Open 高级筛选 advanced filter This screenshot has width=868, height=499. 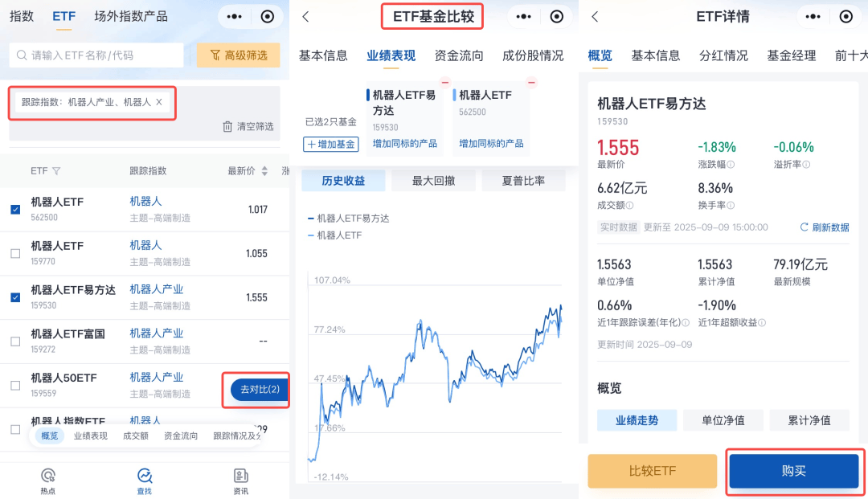(239, 55)
